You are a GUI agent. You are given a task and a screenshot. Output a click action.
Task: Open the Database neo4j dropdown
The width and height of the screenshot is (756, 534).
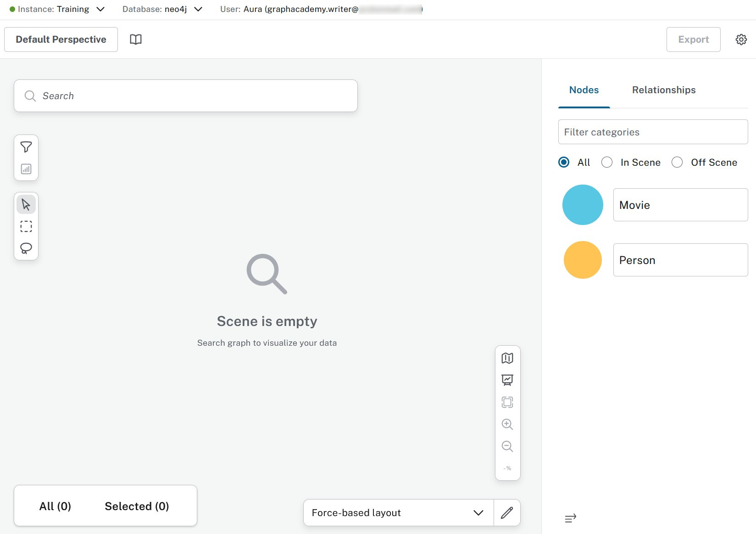[198, 9]
